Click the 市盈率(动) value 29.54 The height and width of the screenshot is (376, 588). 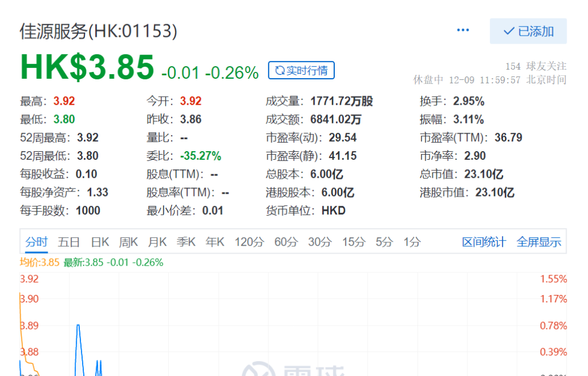[x=343, y=137]
